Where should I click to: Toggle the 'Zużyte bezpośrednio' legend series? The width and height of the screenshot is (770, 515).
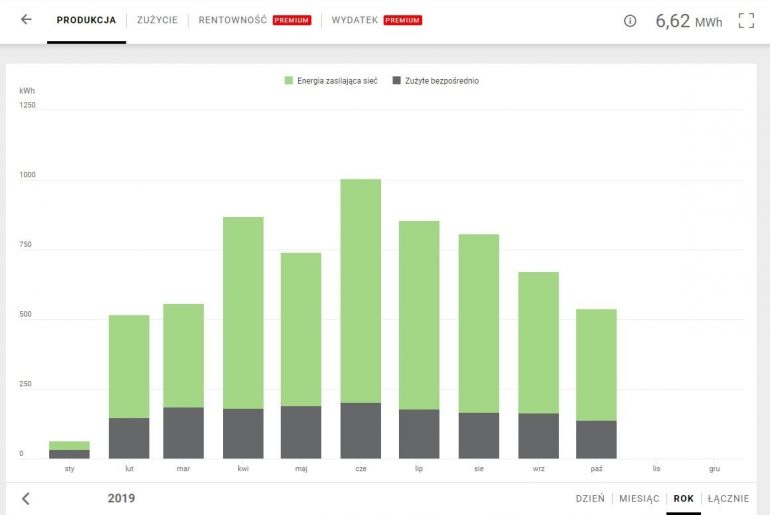point(442,80)
